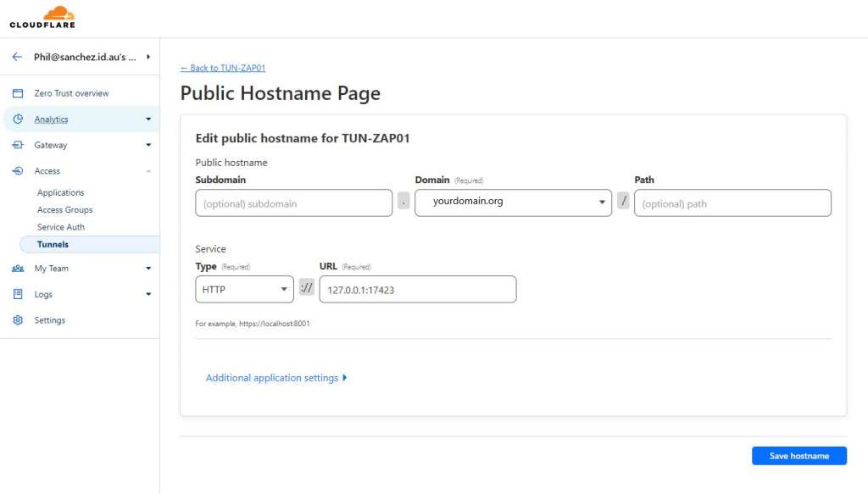Click the Save hostname button
This screenshot has height=494, width=868.
point(798,456)
